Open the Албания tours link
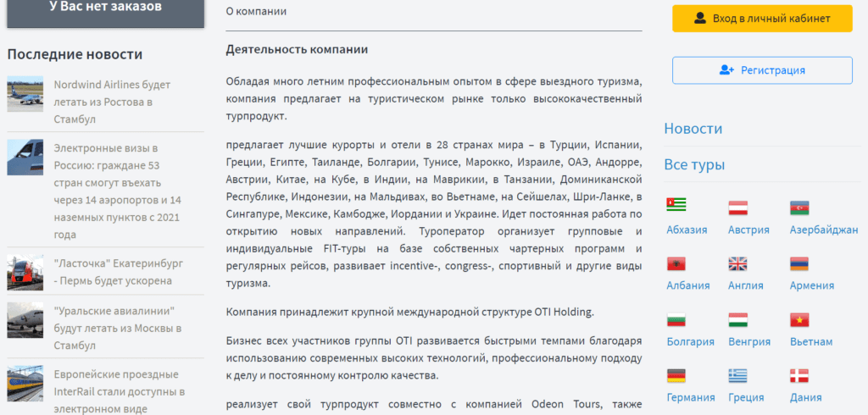Viewport: 868px width, 415px height. pos(688,285)
